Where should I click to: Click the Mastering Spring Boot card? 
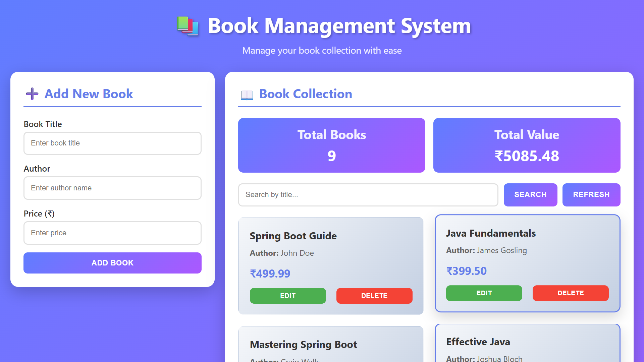[331, 344]
